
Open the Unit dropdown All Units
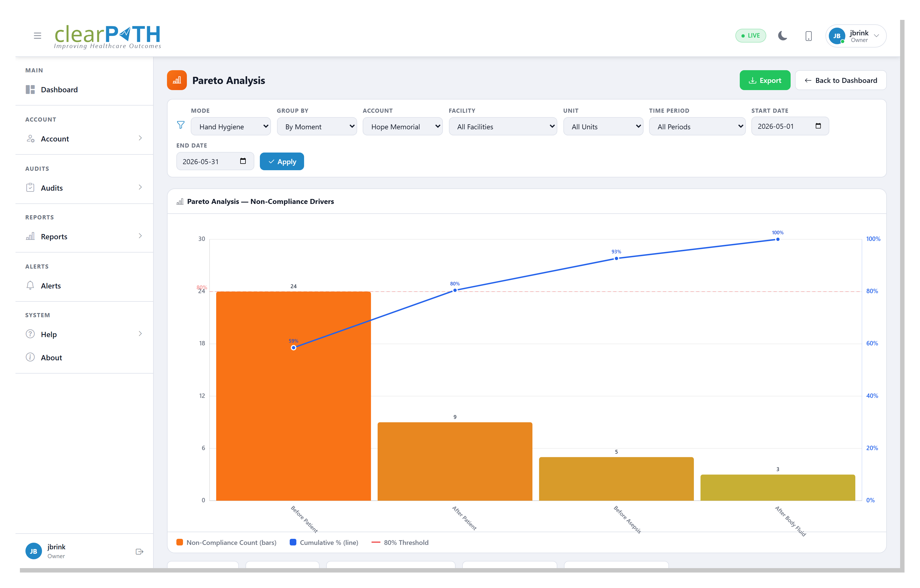click(603, 126)
